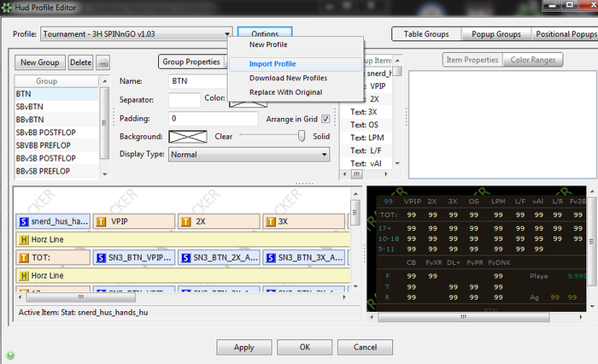The height and width of the screenshot is (364, 598).
Task: Click the small minus button beside Delete
Action: pyautogui.click(x=103, y=62)
